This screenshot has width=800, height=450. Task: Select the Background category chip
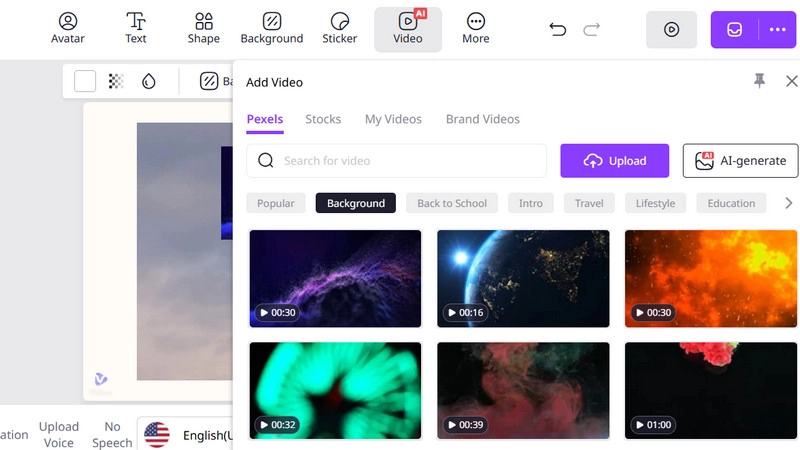pos(356,203)
